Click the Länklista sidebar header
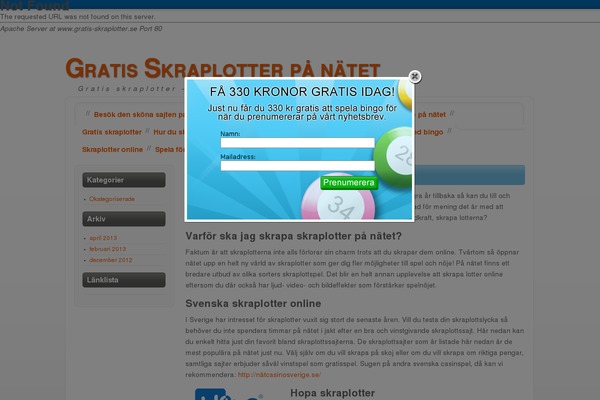The image size is (600, 400). point(124,280)
